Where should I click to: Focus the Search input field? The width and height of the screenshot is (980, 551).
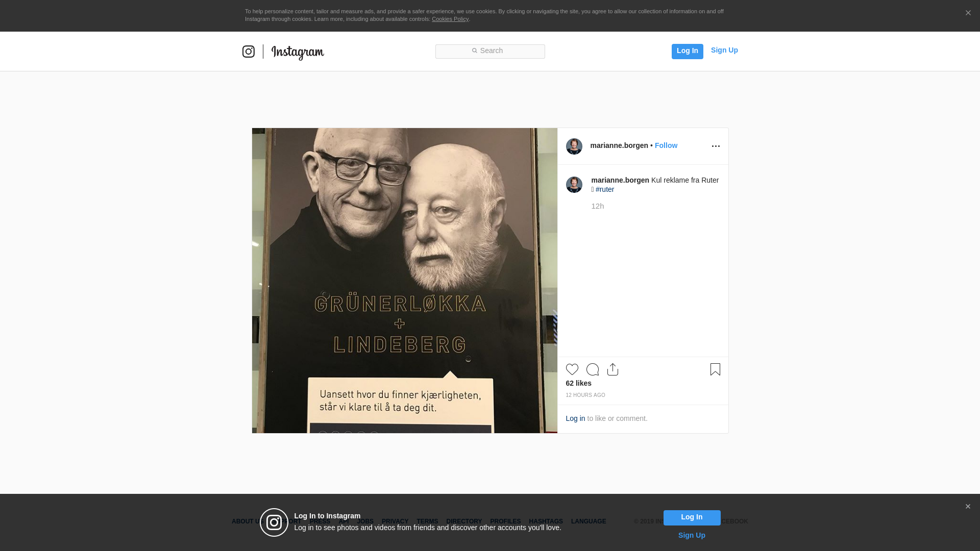490,51
